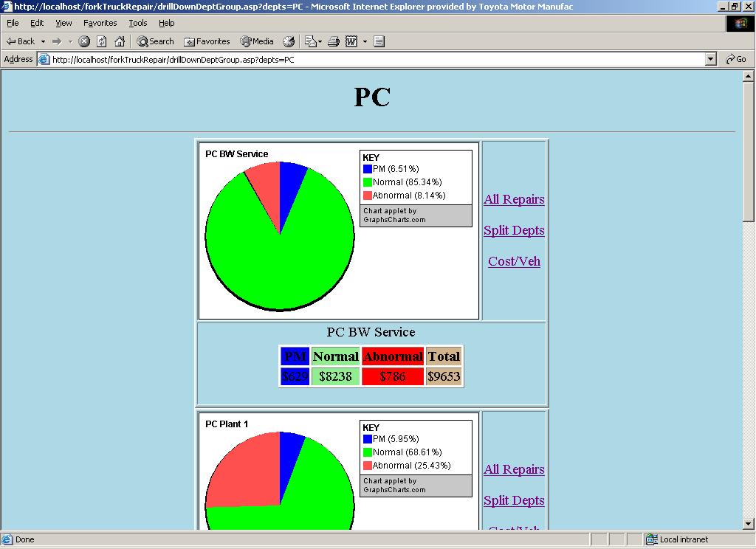Open the Forward history dropdown arrow
756x549 pixels.
pos(70,41)
